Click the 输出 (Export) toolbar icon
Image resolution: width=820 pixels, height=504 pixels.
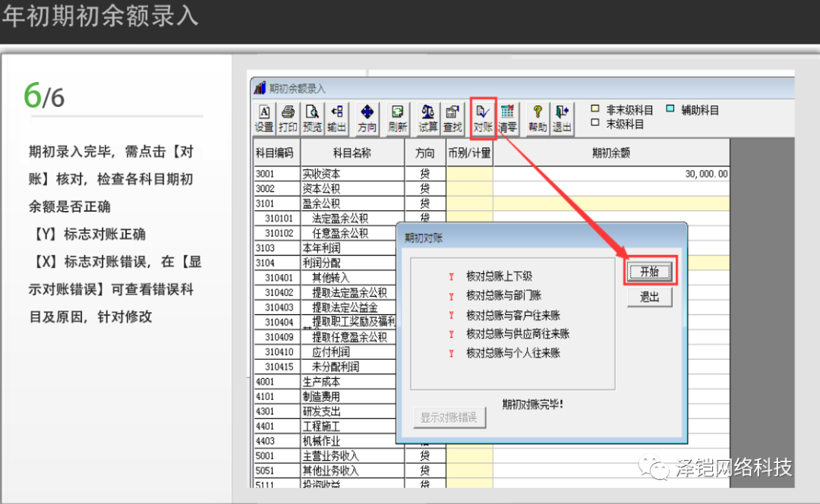pos(336,118)
